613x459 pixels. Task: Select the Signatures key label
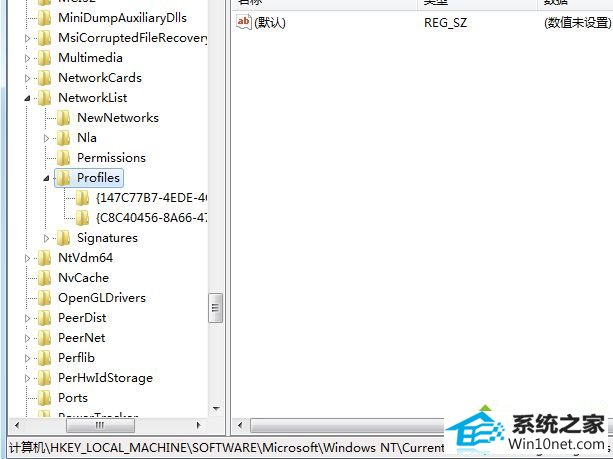(107, 238)
